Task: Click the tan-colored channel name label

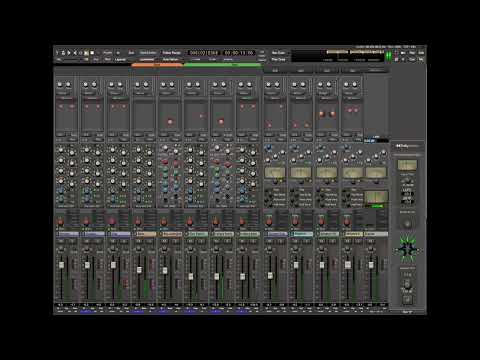Action: 145,234
